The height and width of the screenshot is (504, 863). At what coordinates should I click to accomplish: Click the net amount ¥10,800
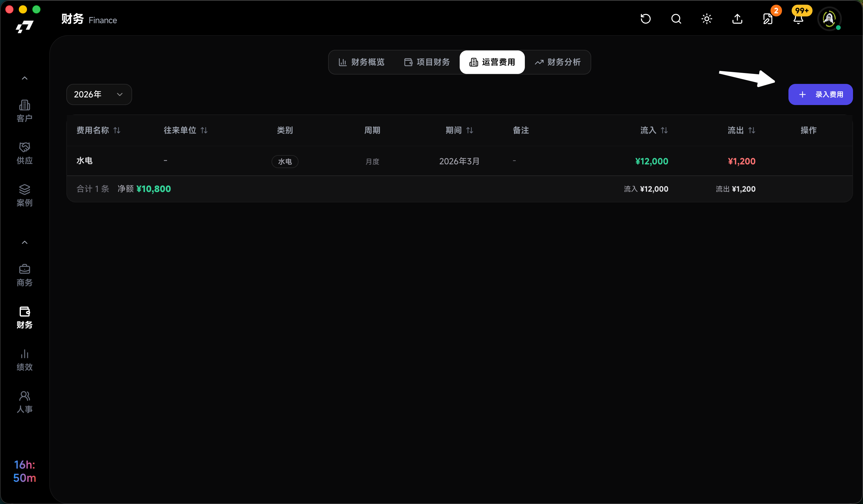154,189
